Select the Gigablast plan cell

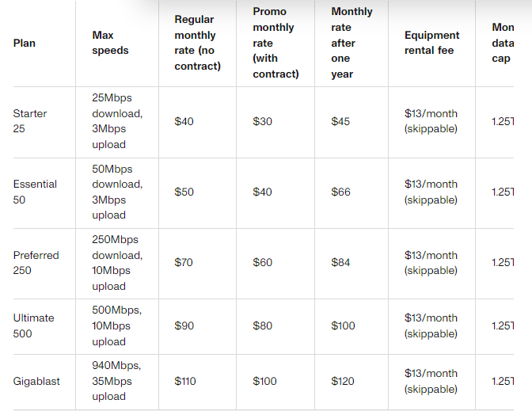coord(36,381)
